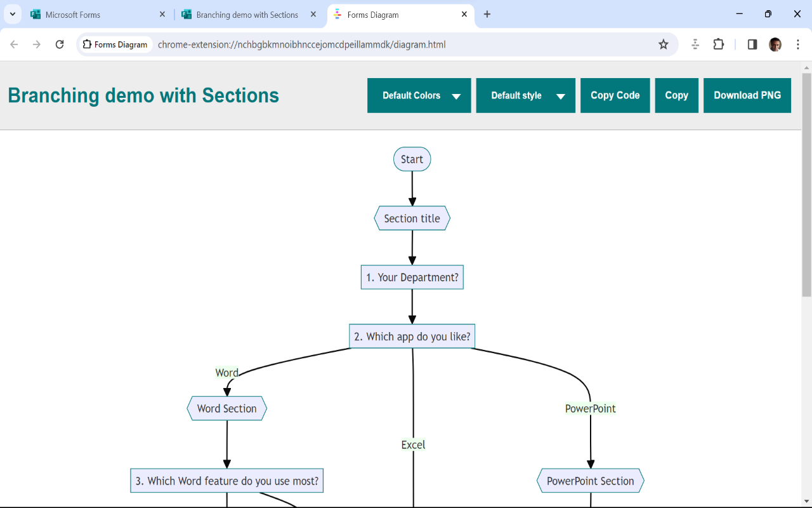Download the diagram as PNG
The height and width of the screenshot is (508, 812).
(x=747, y=95)
